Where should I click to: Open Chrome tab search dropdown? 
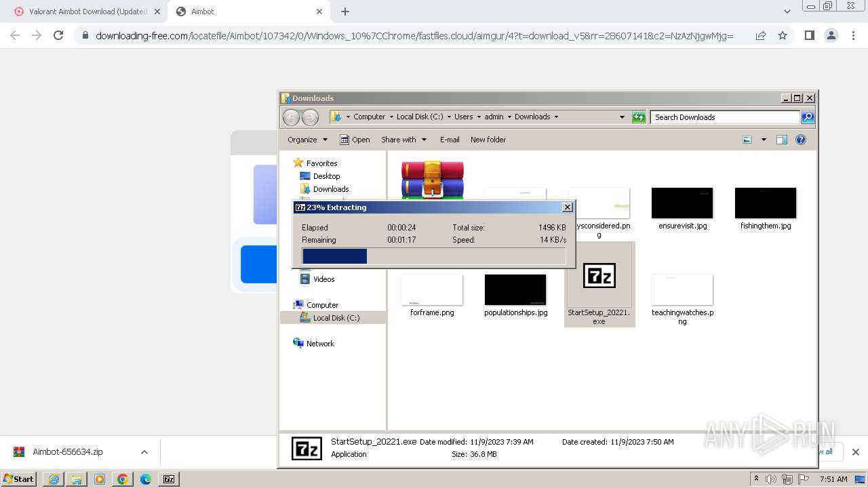click(787, 12)
